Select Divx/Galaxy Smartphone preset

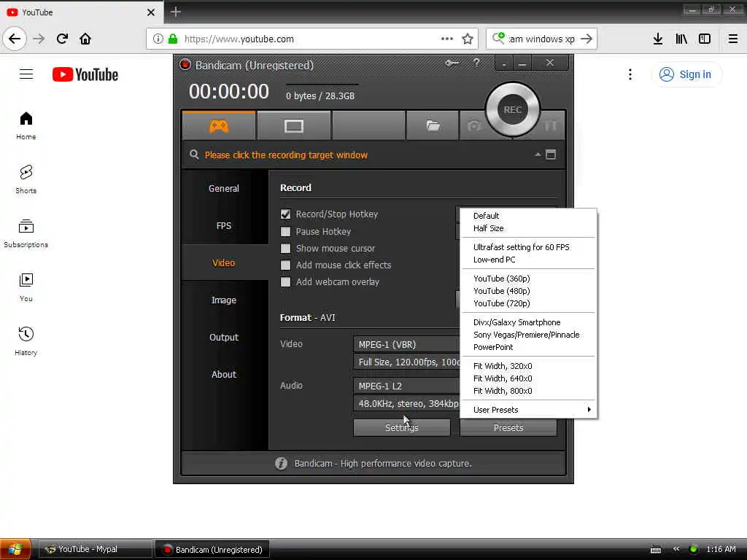[x=528, y=322]
